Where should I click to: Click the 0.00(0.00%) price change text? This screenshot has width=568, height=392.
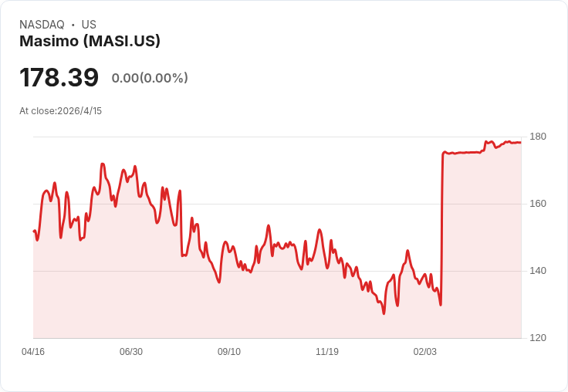150,78
